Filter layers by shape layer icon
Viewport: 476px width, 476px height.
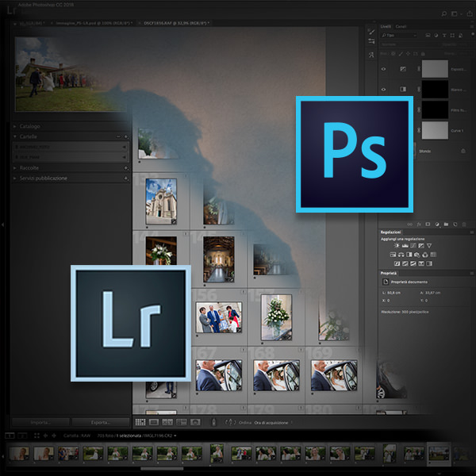452,35
